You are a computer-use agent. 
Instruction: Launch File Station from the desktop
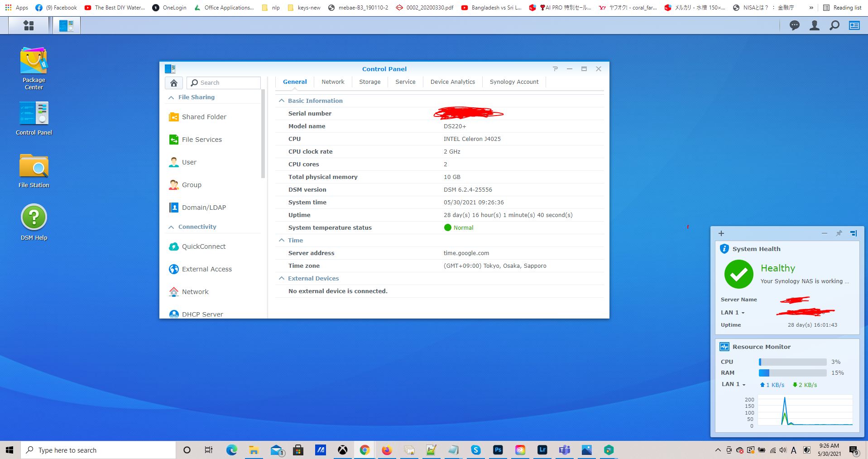[34, 171]
